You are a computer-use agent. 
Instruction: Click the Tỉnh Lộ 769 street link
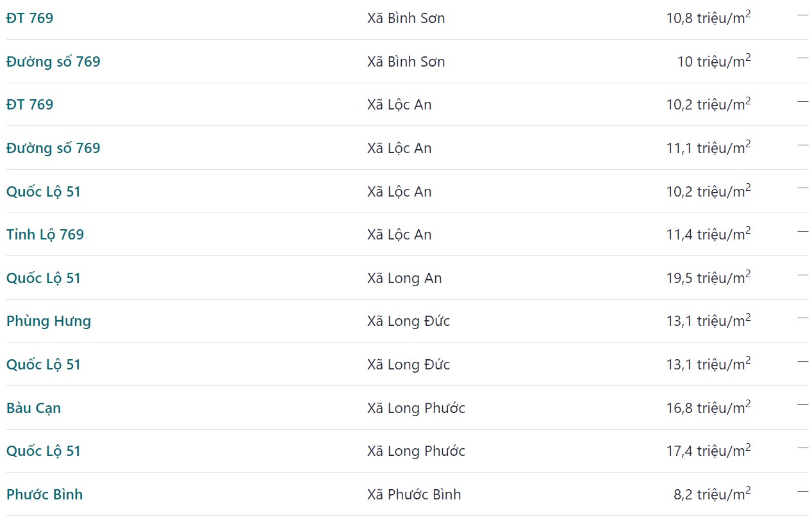point(45,234)
